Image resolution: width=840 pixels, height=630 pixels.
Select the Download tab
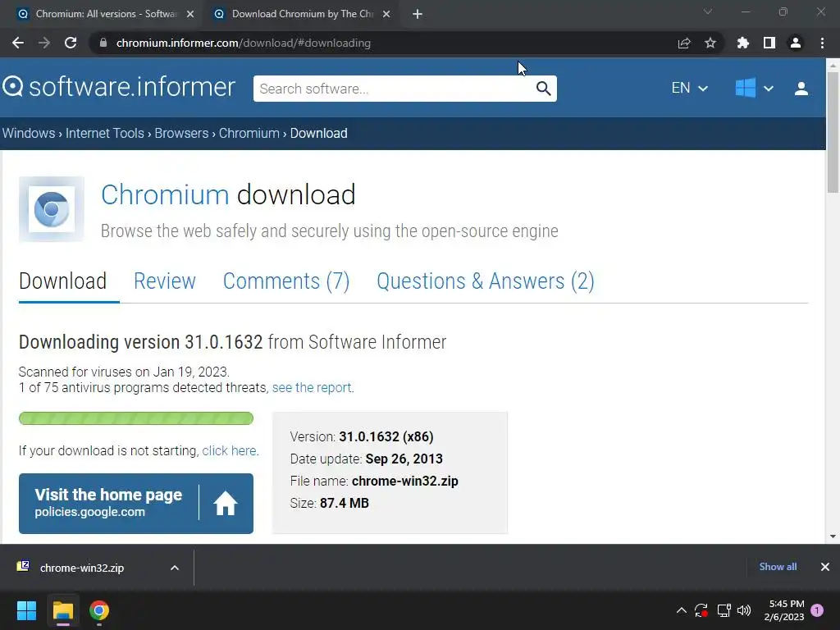(62, 281)
